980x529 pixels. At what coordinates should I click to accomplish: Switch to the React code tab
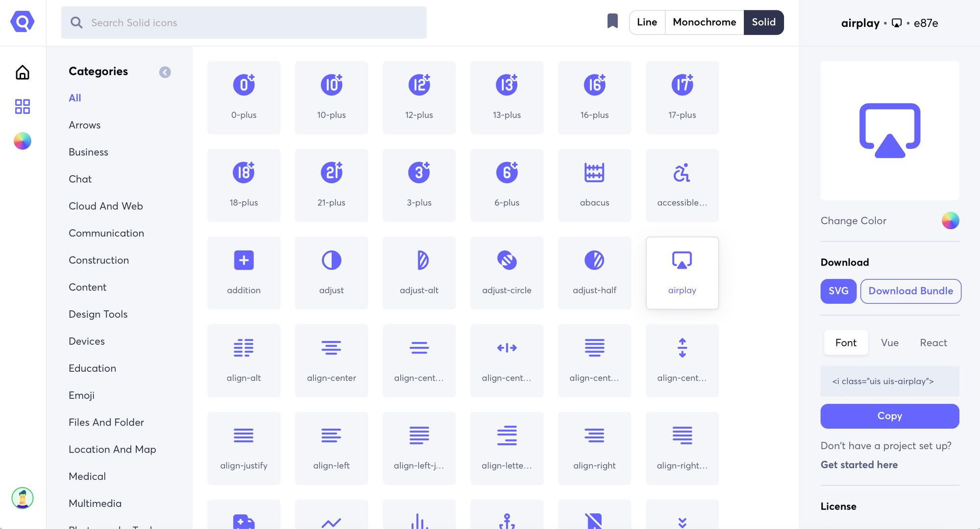point(933,342)
